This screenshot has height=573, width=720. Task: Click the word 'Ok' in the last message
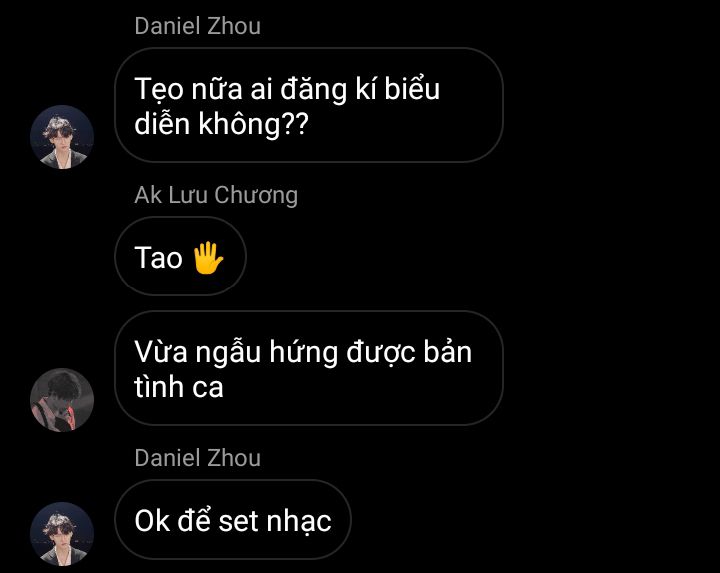(x=152, y=521)
